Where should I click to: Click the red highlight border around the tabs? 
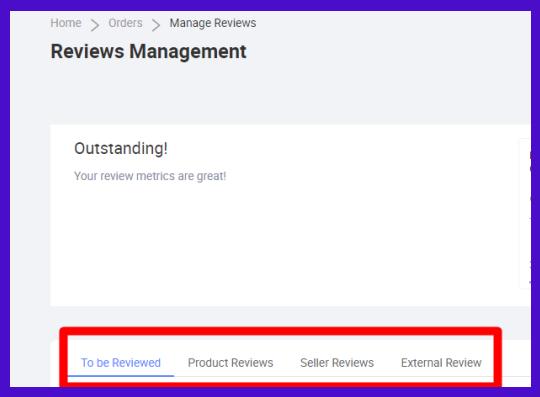(281, 332)
